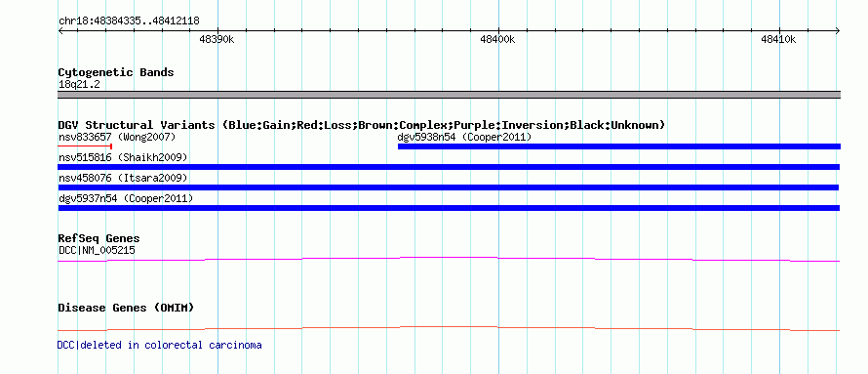Click the blue dgv5937n54 variant bar
Screen dimensions: 868x374
coord(449,208)
